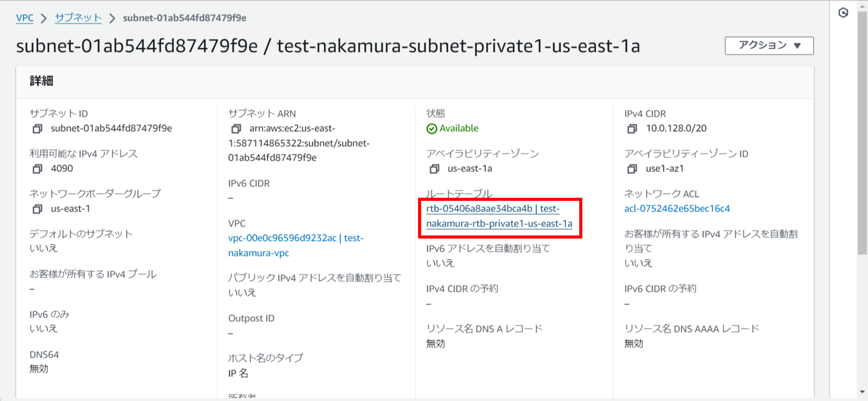
Task: Click the green Available status checkmark
Action: [x=431, y=128]
